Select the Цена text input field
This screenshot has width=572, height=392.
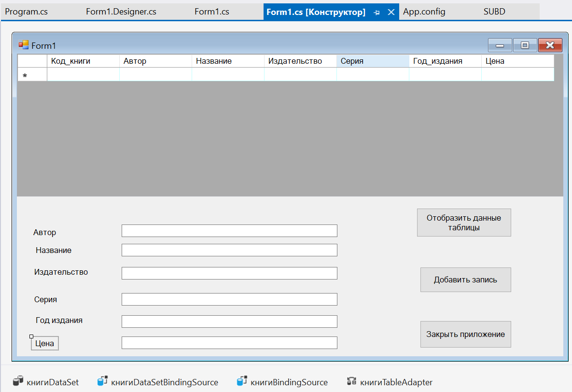click(x=229, y=343)
